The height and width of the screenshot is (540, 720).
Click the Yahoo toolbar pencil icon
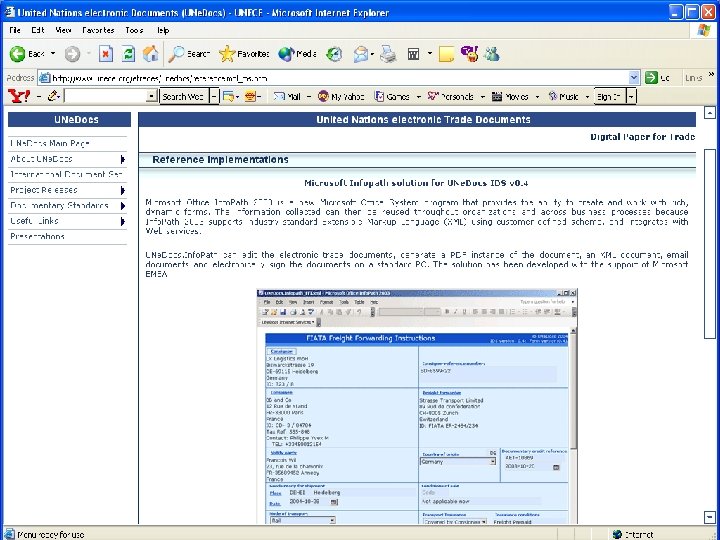tap(53, 96)
